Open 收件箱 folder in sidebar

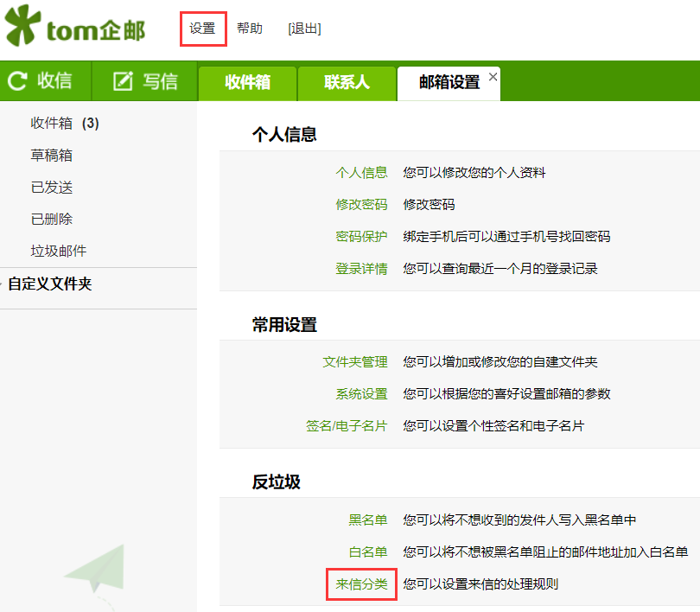(52, 124)
